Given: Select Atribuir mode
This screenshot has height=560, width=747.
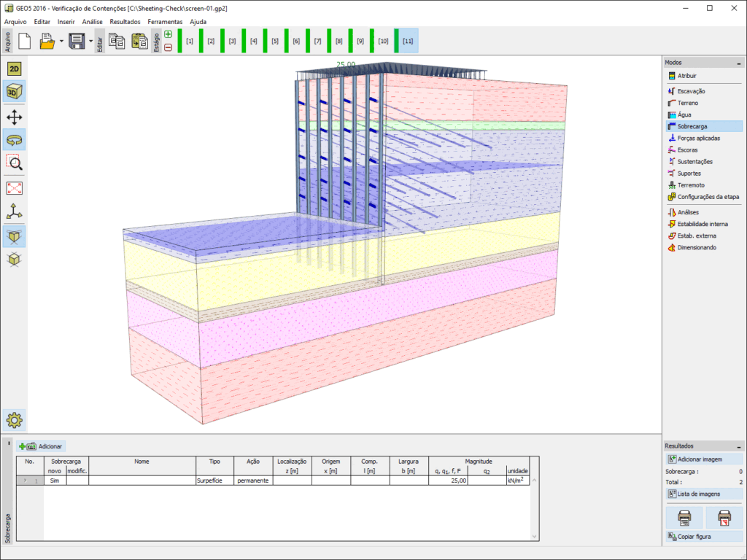Looking at the screenshot, I should pos(704,76).
